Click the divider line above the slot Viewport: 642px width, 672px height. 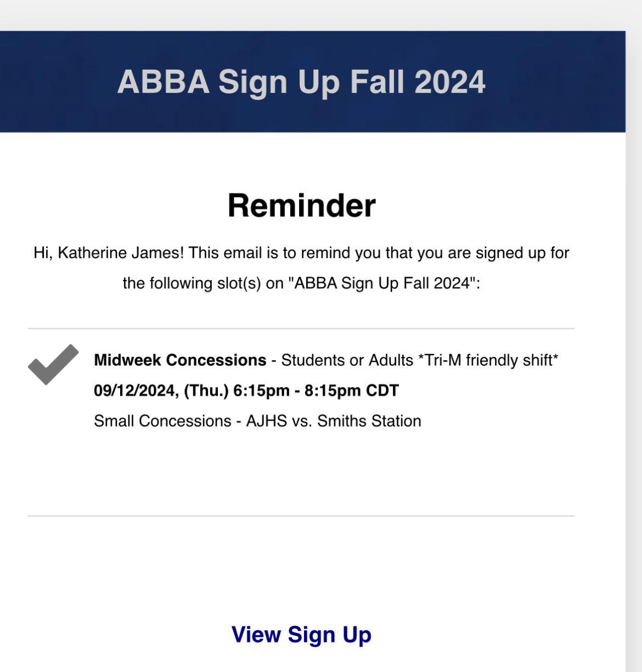(x=301, y=329)
